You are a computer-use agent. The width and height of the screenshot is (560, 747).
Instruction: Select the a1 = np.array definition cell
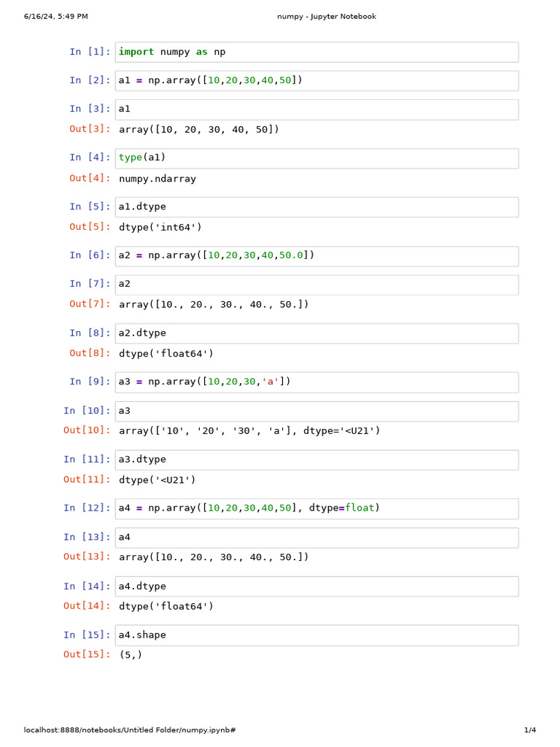[x=316, y=80]
